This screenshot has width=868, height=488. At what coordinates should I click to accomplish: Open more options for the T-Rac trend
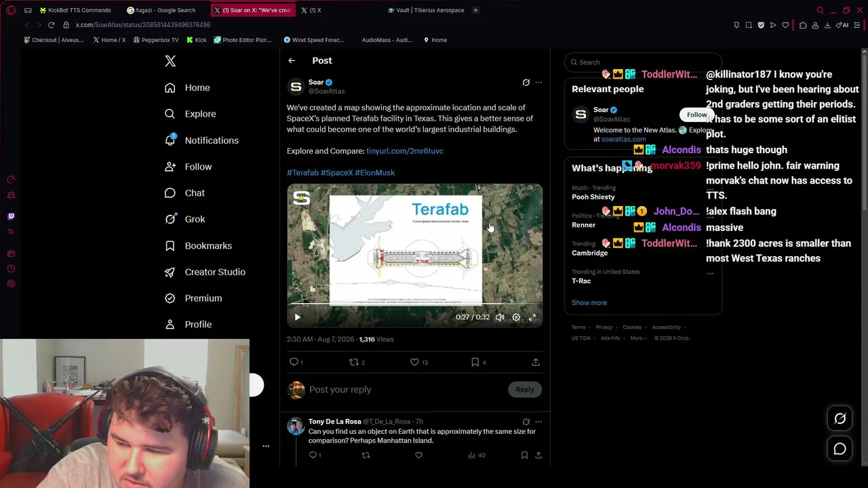(710, 274)
